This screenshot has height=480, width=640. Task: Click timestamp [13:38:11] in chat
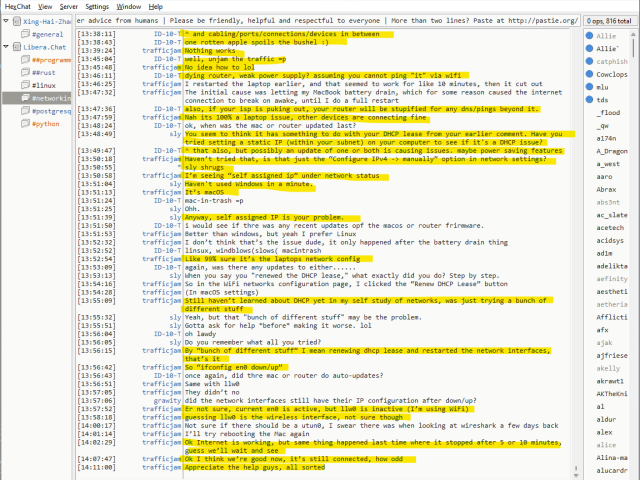[x=96, y=34]
